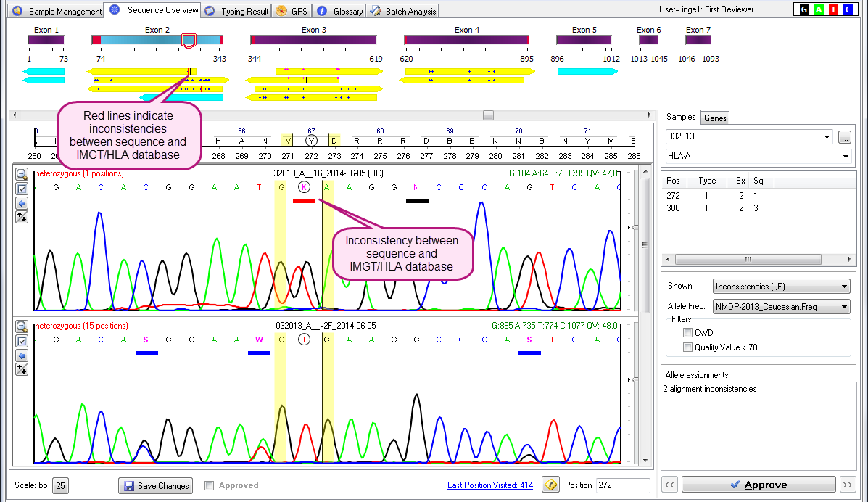Click the Exon 6 bar
Image resolution: width=868 pixels, height=502 pixels.
point(648,40)
